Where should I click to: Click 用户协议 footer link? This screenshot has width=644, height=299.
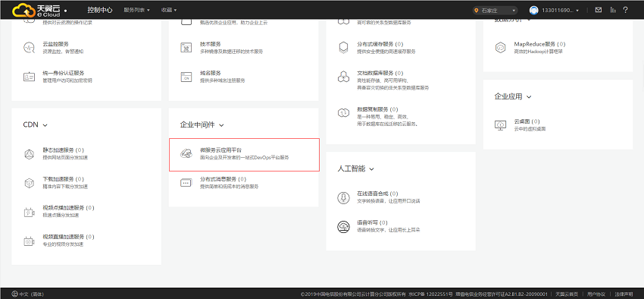(x=596, y=294)
